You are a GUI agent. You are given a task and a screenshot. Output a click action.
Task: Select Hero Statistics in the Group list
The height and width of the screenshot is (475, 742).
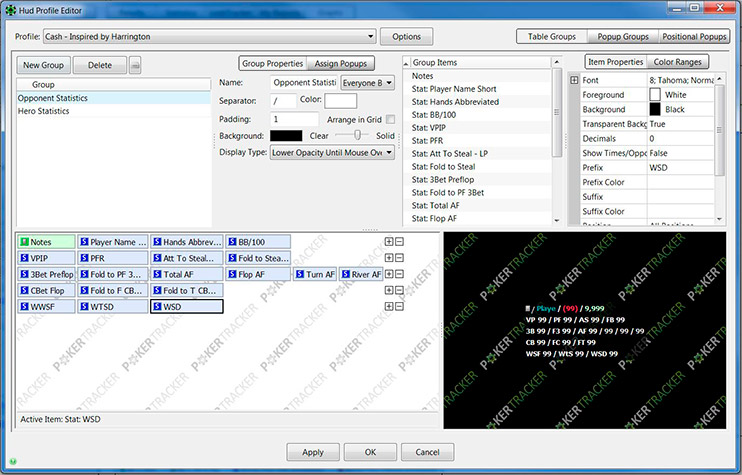click(x=114, y=111)
